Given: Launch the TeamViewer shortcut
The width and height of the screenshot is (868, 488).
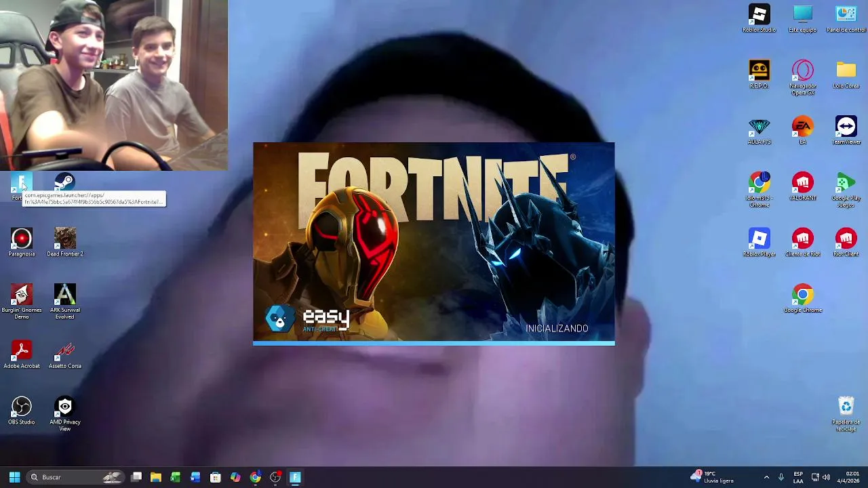Looking at the screenshot, I should (846, 131).
